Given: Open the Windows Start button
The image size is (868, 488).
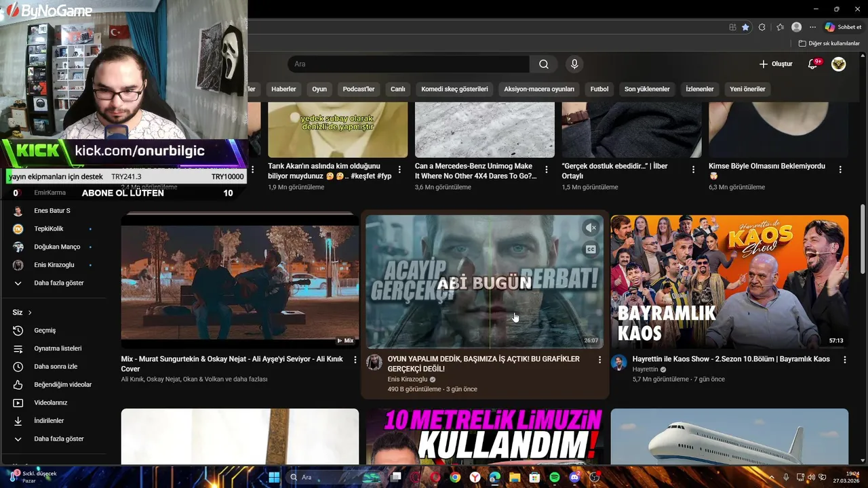Looking at the screenshot, I should pos(274,477).
